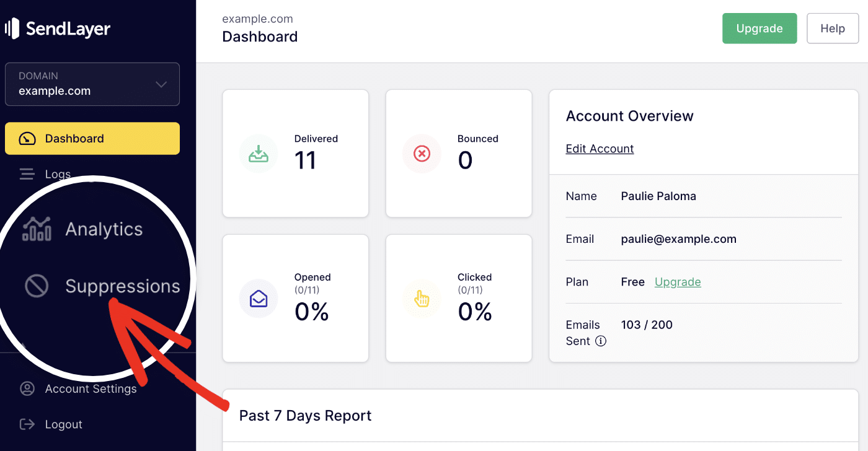Screen dimensions: 868x451
Task: Select Suppressions in the sidebar
Action: click(122, 286)
